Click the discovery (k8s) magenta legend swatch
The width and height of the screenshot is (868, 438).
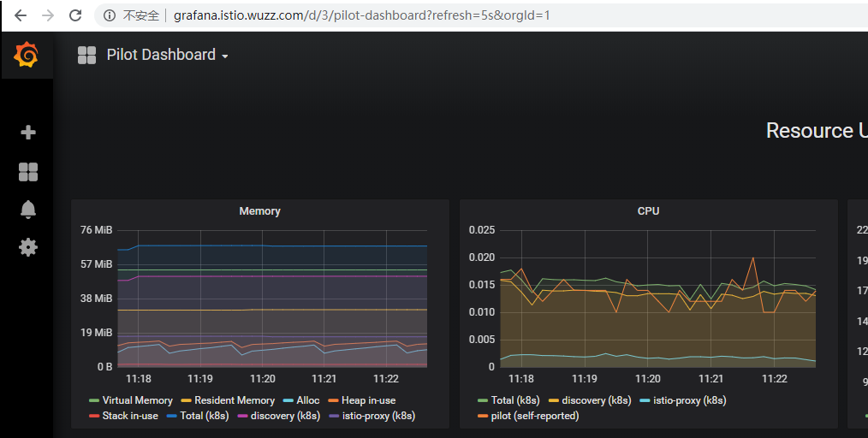tap(242, 416)
